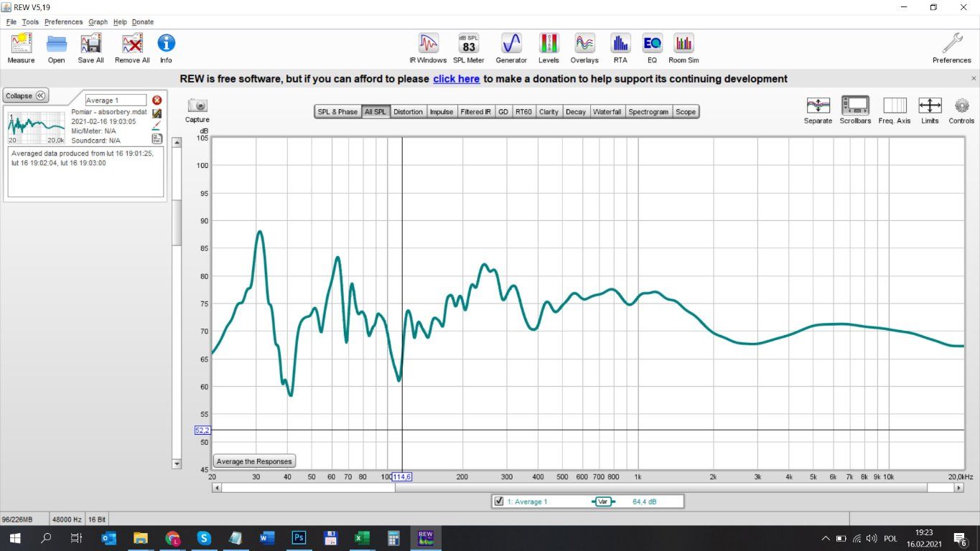Switch to the Decay tab
The width and height of the screenshot is (980, 551).
576,112
